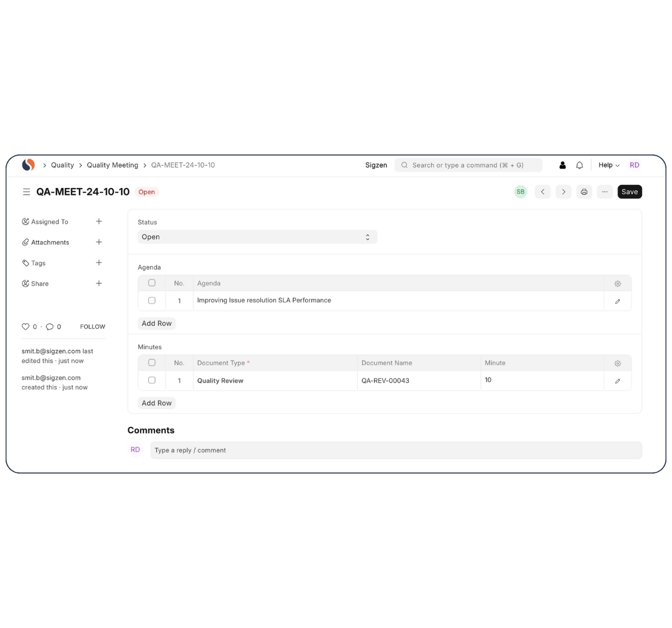Click the print icon in header
Viewport: 672px width, 628px height.
click(584, 192)
